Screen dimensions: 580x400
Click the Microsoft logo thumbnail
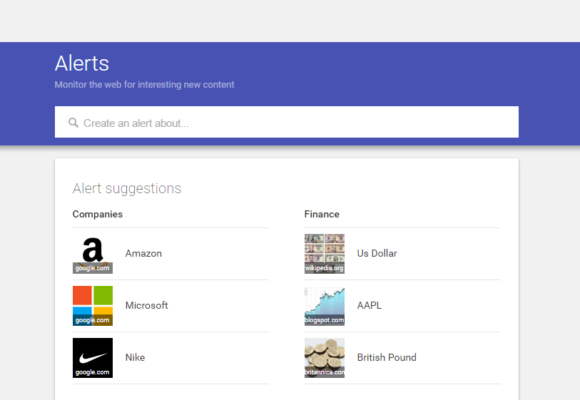[x=92, y=306]
